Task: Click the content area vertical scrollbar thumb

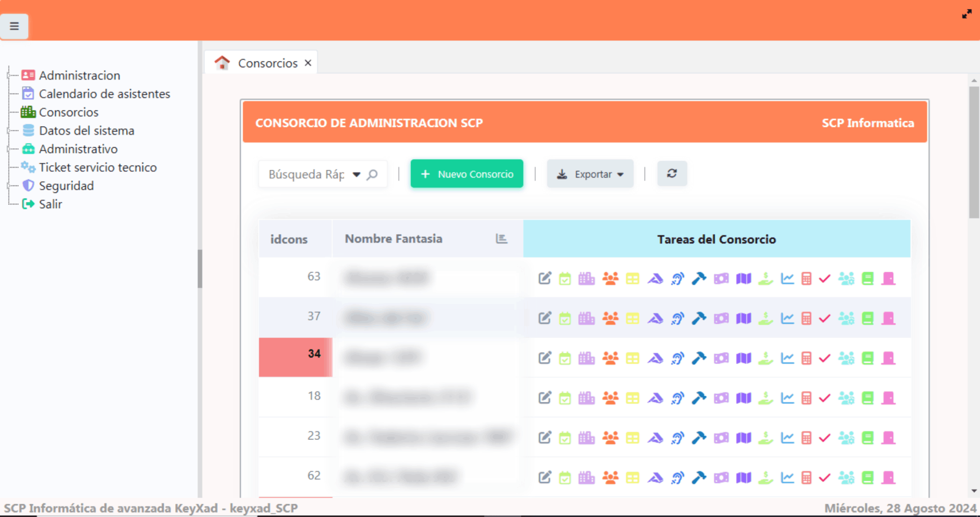Action: coord(974,152)
